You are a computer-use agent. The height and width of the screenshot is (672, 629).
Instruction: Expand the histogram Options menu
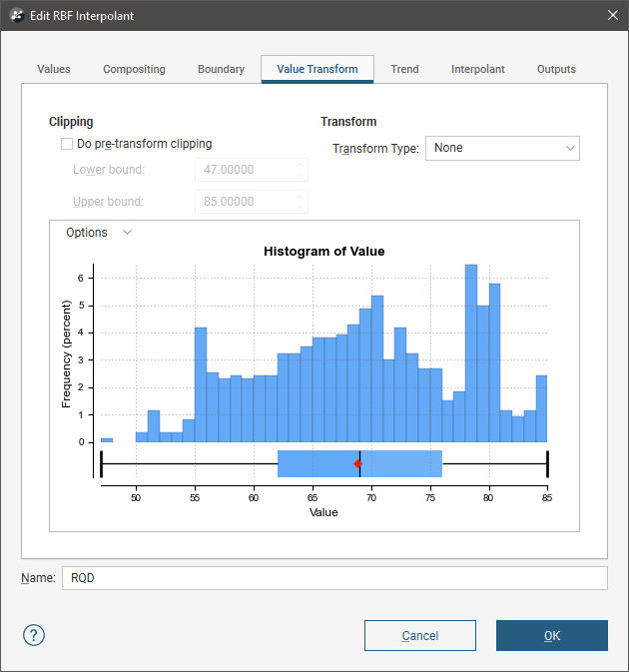[98, 233]
